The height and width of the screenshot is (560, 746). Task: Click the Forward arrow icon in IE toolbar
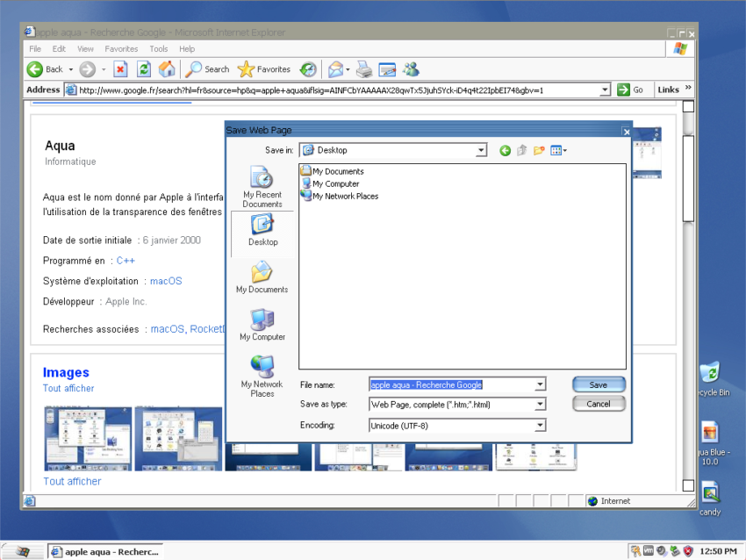(87, 69)
